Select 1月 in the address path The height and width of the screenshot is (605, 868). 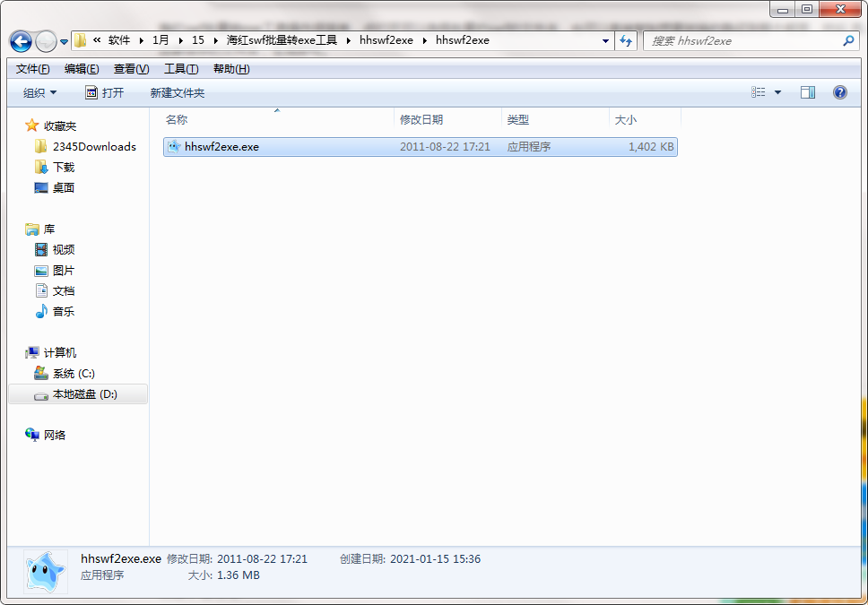click(x=161, y=39)
